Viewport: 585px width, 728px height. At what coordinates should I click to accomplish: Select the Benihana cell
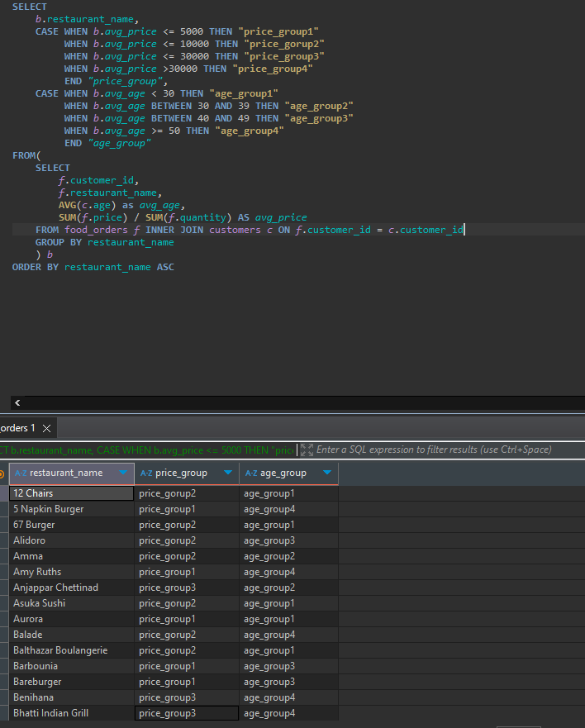[x=72, y=697]
